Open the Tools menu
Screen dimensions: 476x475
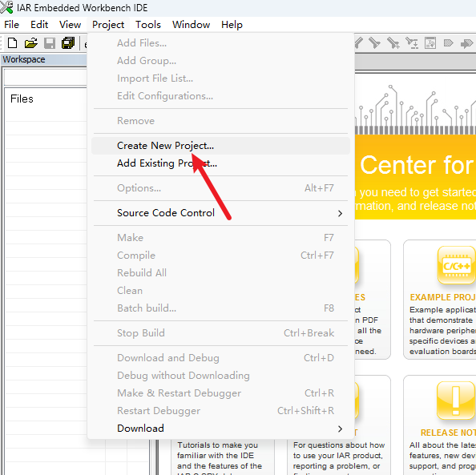click(148, 25)
